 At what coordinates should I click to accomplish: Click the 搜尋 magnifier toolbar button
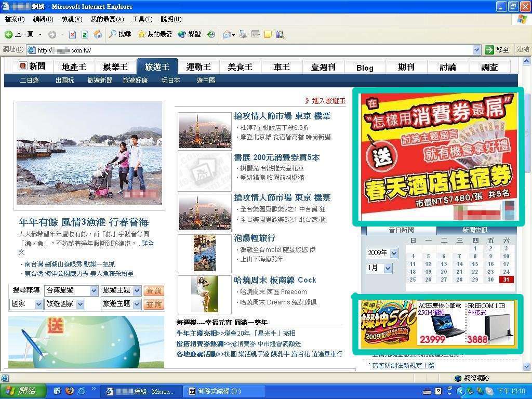[x=119, y=34]
